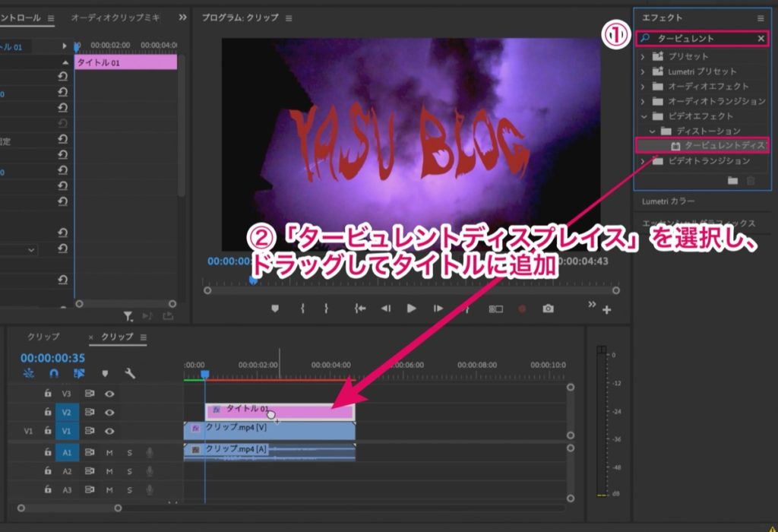Set the Mark In point

(x=302, y=309)
